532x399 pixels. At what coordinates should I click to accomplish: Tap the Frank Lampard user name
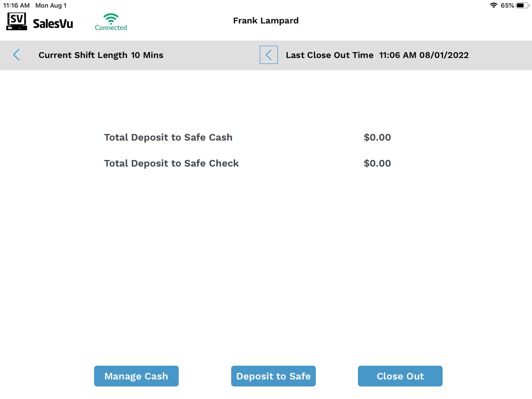click(266, 21)
